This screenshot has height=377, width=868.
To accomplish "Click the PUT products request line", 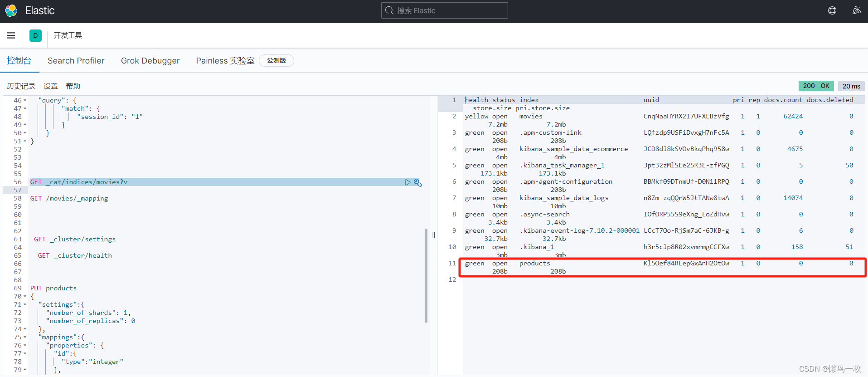I will point(53,288).
